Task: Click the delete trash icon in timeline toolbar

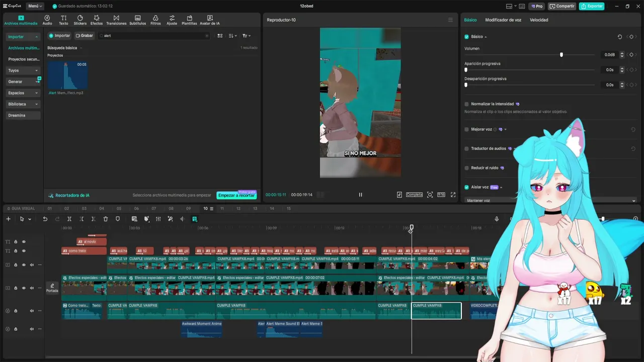Action: [x=106, y=219]
